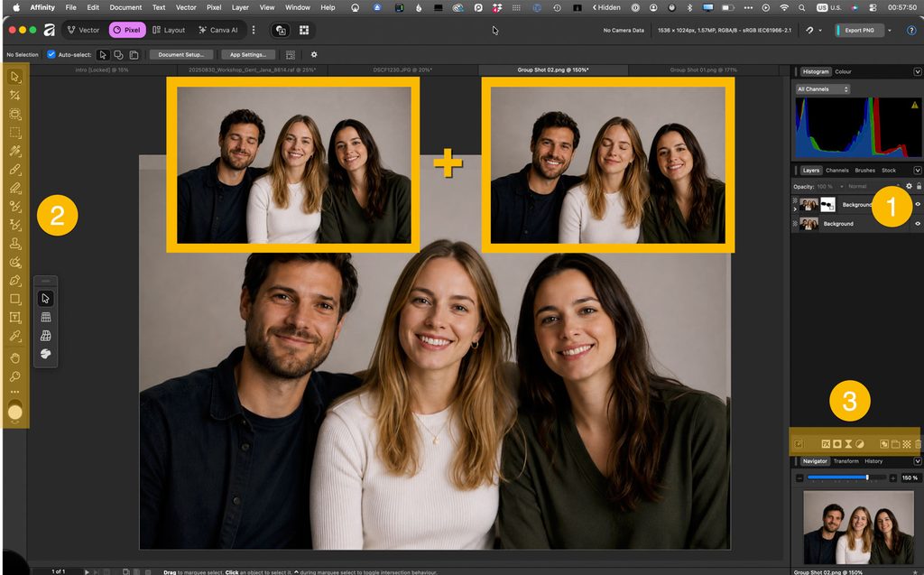The height and width of the screenshot is (575, 924).
Task: Create a group using the folder icon
Action: [895, 444]
